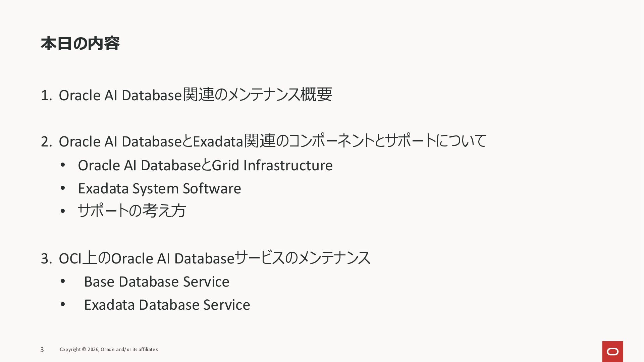
Task: Click bullet dot before Oracle AI DatabaseとGrid Infrastructure
Action: pyautogui.click(x=63, y=165)
